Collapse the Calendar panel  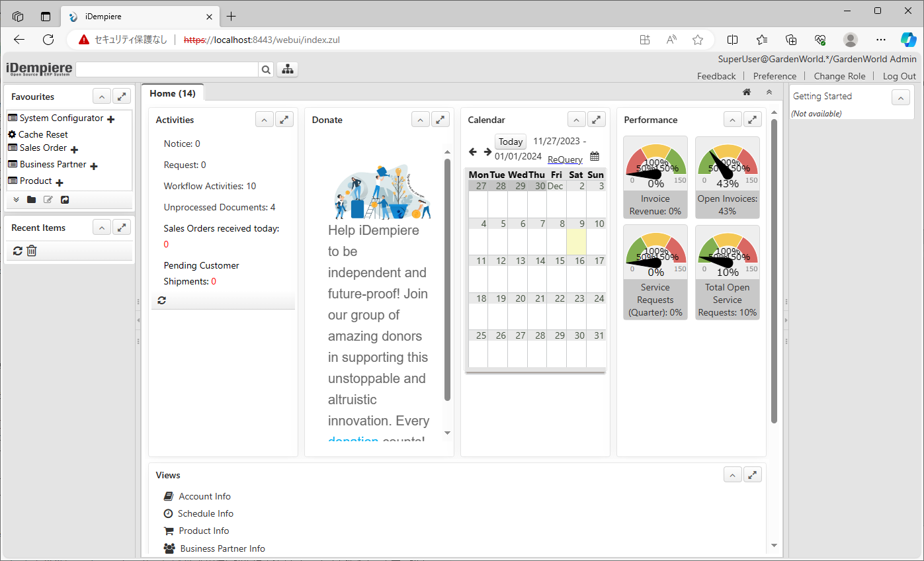[x=577, y=120]
